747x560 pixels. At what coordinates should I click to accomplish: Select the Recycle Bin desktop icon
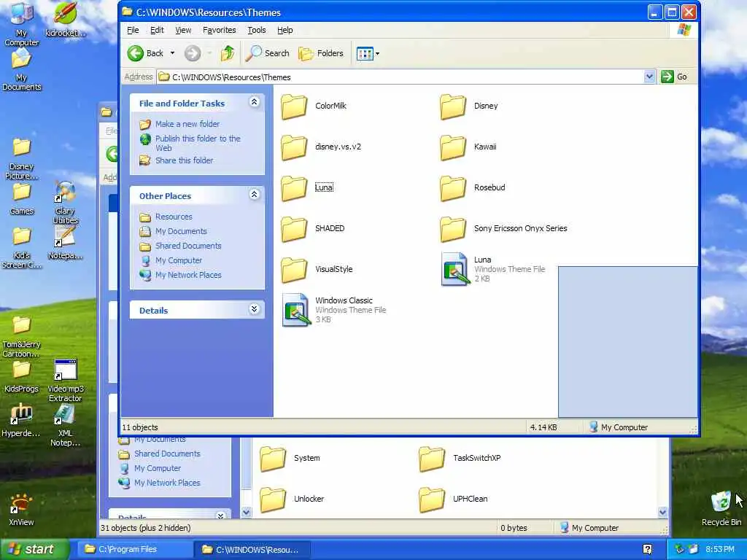(721, 509)
